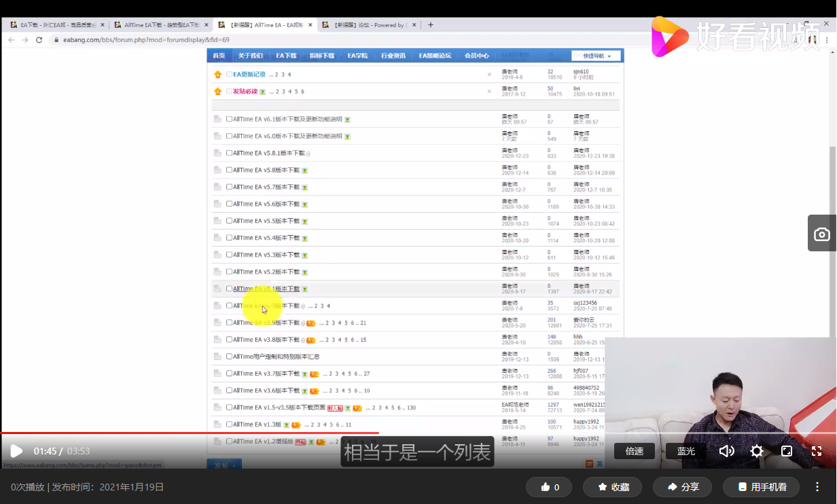Screen dimensions: 837x504
Task: Click the green attachment icon after AllTime EA v6.0 title
Action: (347, 137)
